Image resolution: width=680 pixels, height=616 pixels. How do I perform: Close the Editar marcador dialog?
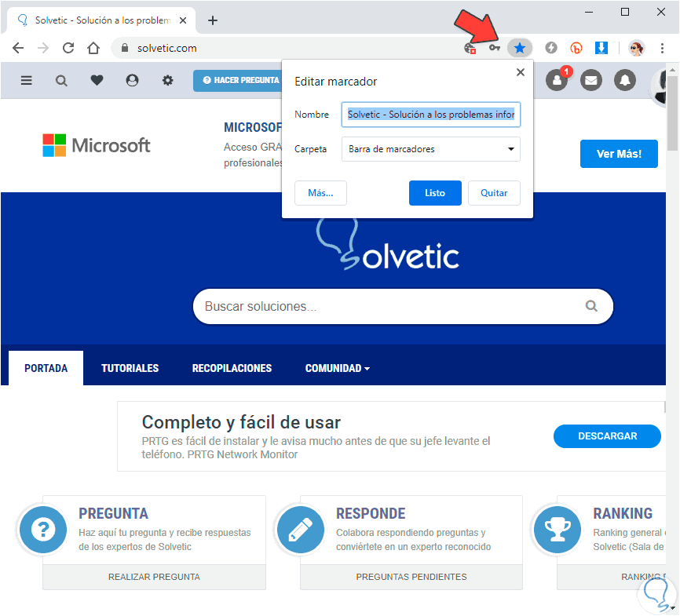[521, 72]
